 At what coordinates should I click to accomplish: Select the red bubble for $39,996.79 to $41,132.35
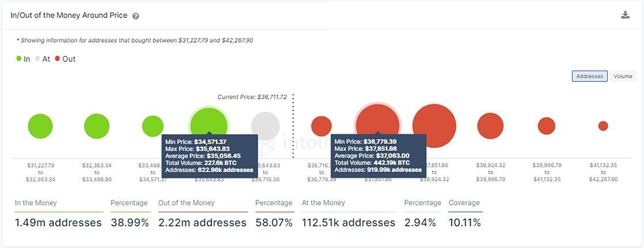[x=546, y=126]
